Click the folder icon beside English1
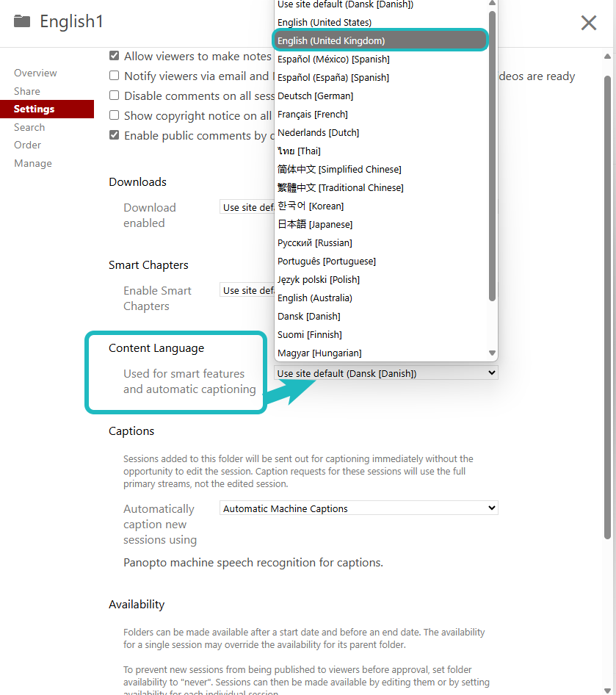The image size is (616, 695). (22, 21)
